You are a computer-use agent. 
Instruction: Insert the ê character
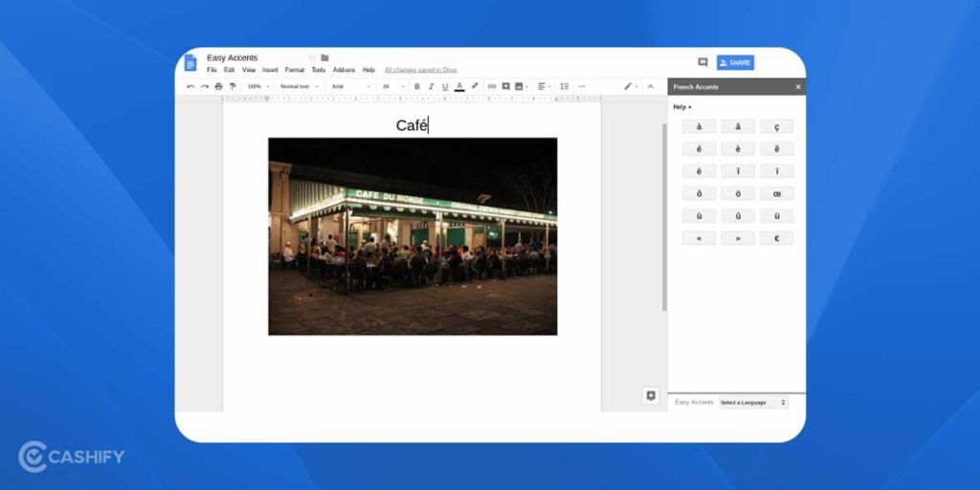click(x=776, y=148)
